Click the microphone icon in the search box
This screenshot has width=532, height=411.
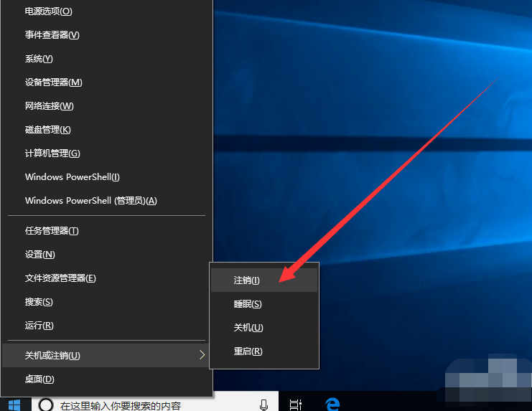[264, 405]
